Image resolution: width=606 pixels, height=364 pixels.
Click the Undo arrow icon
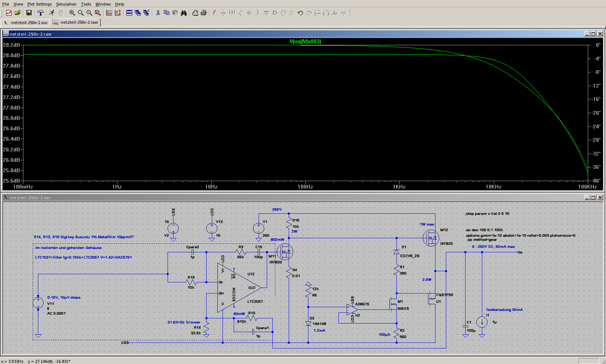(300, 13)
